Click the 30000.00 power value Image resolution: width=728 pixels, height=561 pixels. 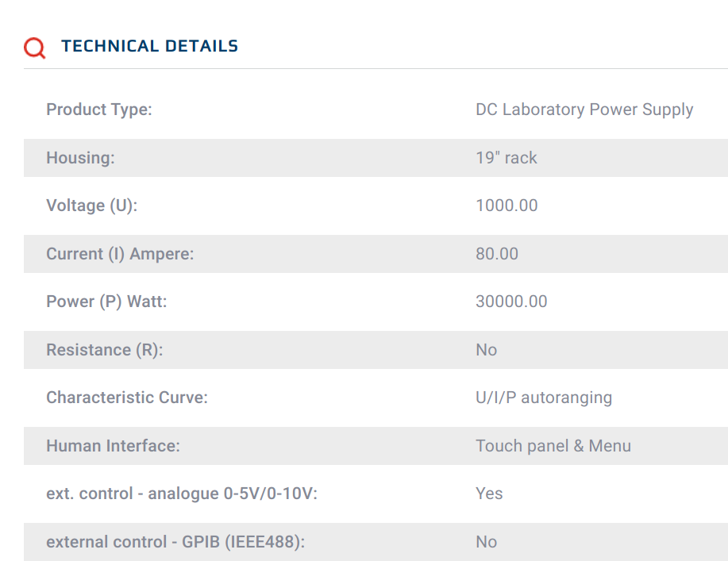coord(511,302)
